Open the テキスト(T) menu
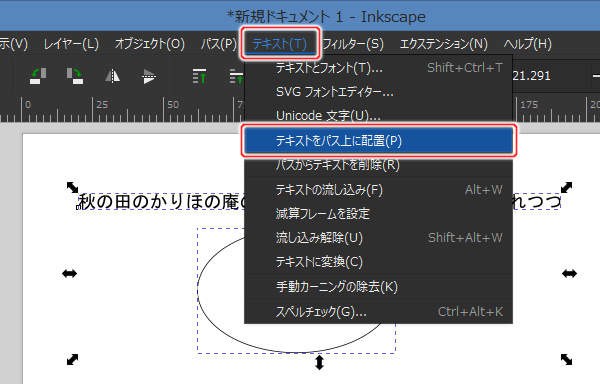The height and width of the screenshot is (384, 600). pyautogui.click(x=280, y=44)
